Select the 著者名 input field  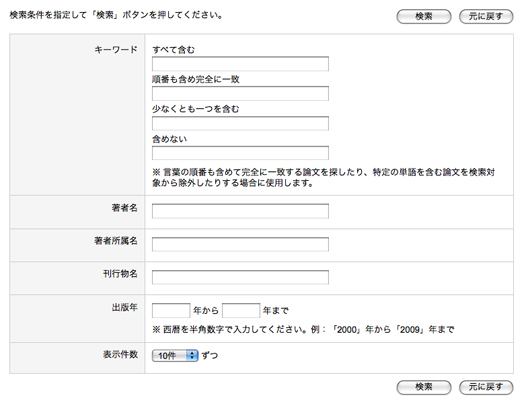click(x=240, y=211)
